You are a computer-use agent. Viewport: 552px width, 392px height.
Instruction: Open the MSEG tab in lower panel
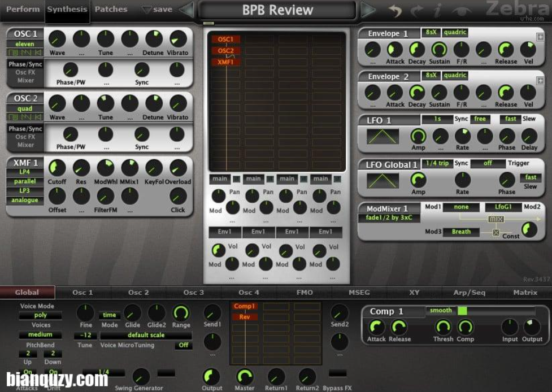(359, 293)
